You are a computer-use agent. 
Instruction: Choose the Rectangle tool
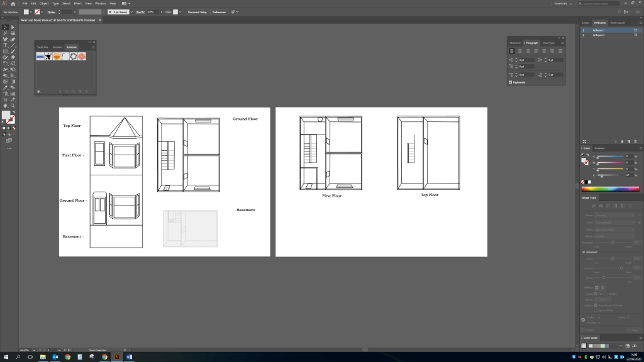pyautogui.click(x=5, y=52)
